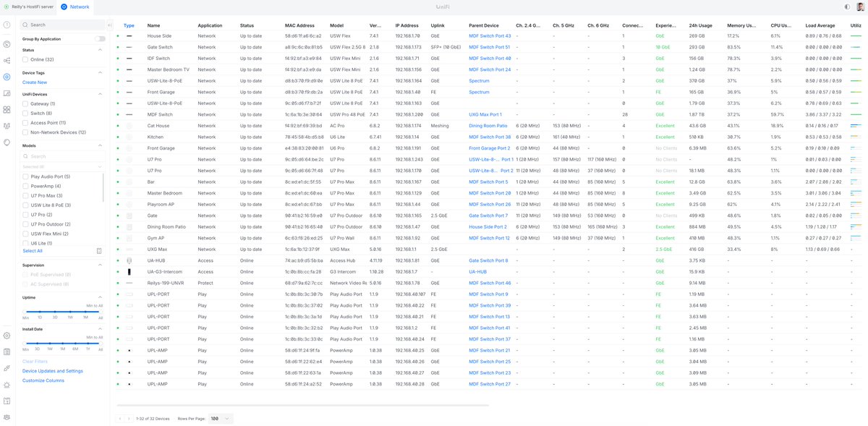
Task: Open the Client Devices monitor-and-phone sidebar icon
Action: tap(7, 93)
